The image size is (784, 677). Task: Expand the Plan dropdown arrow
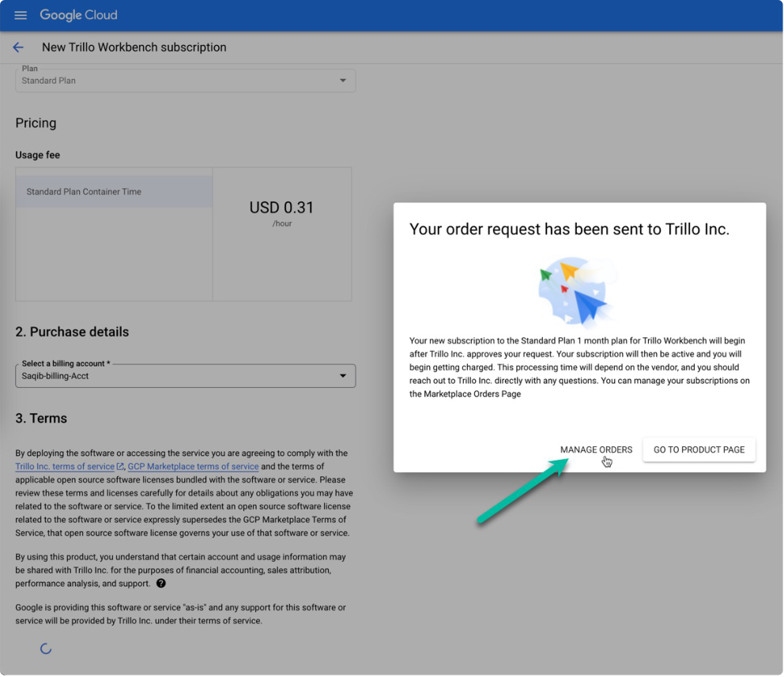[x=343, y=81]
